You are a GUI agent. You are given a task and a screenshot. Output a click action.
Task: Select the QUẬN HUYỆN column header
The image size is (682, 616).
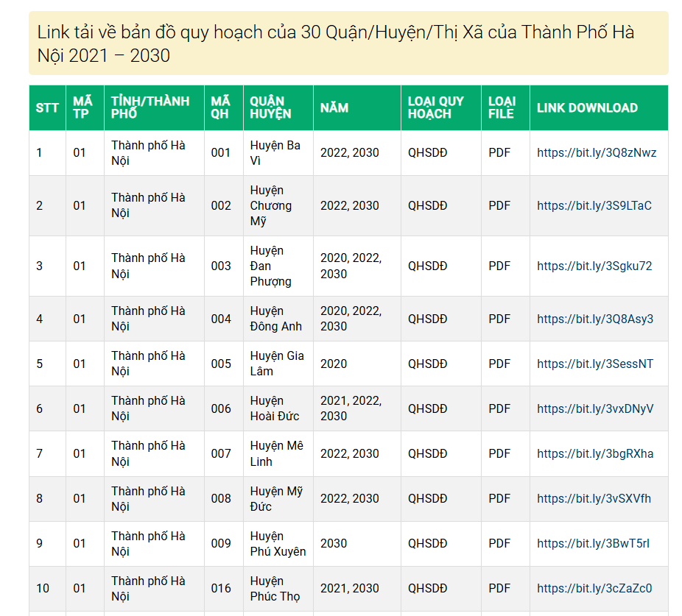[x=270, y=107]
